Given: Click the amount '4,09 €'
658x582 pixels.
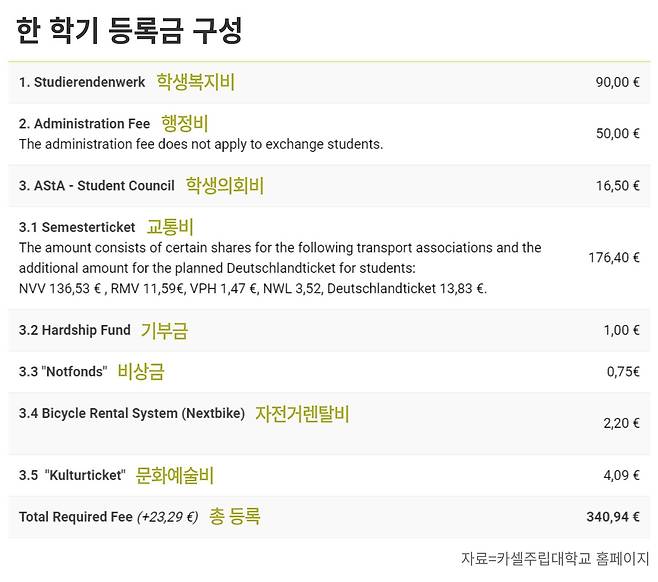Looking at the screenshot, I should tap(621, 475).
